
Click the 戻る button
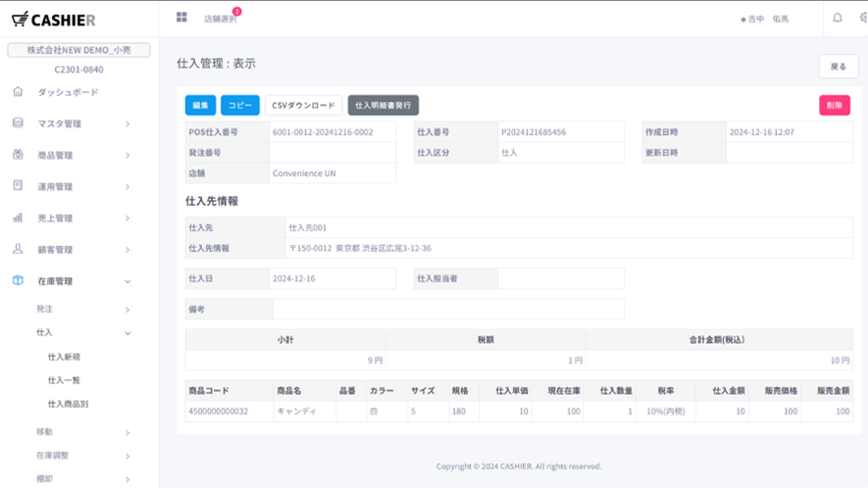coord(838,67)
